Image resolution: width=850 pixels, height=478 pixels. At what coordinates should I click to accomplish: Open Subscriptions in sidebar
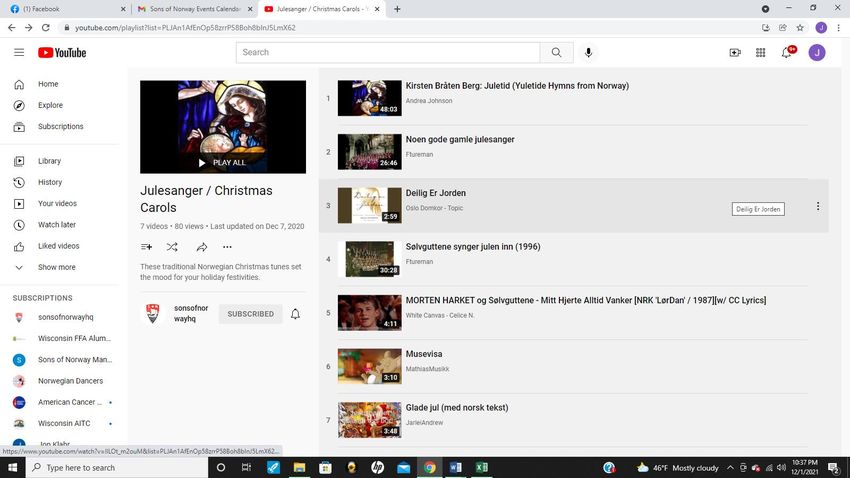point(60,126)
